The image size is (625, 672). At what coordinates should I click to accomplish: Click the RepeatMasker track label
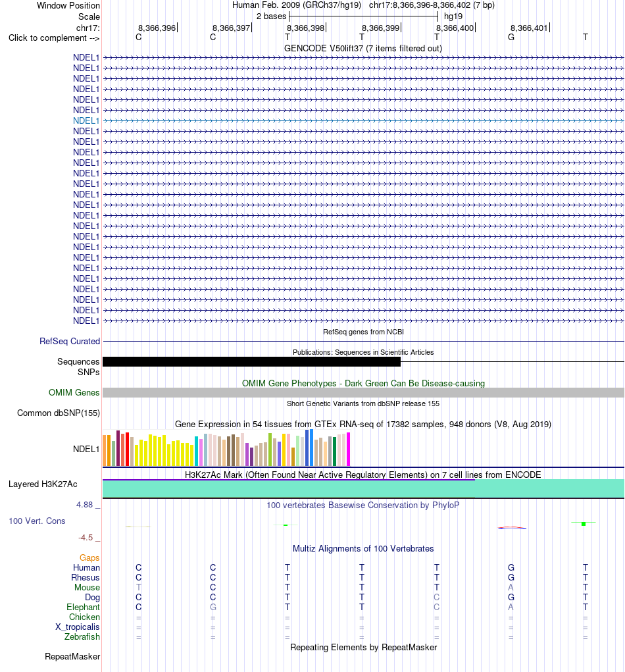[x=72, y=657]
